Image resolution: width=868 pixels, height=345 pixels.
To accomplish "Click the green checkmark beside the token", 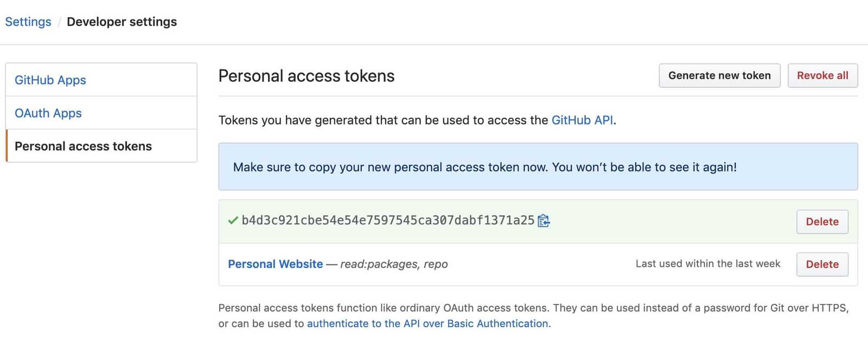I will pyautogui.click(x=231, y=221).
